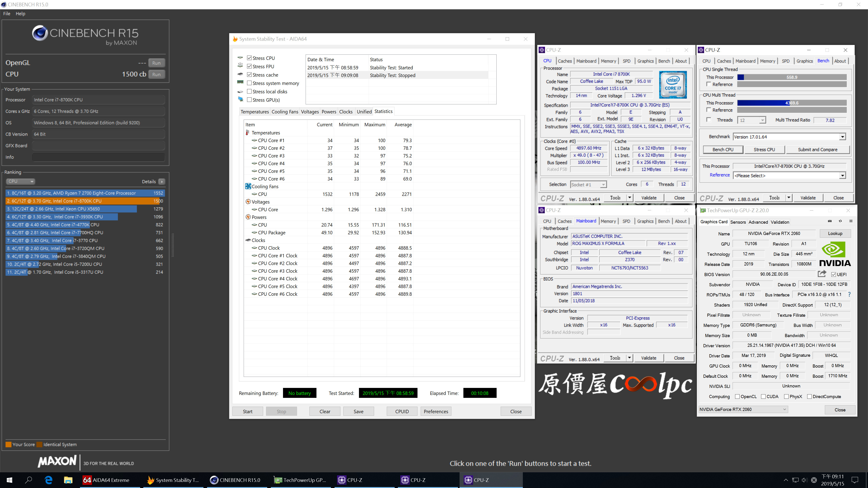Screen dimensions: 868x488
Task: Open Tools dropdown arrow in CPU-Z Mainboard window
Action: coord(629,358)
